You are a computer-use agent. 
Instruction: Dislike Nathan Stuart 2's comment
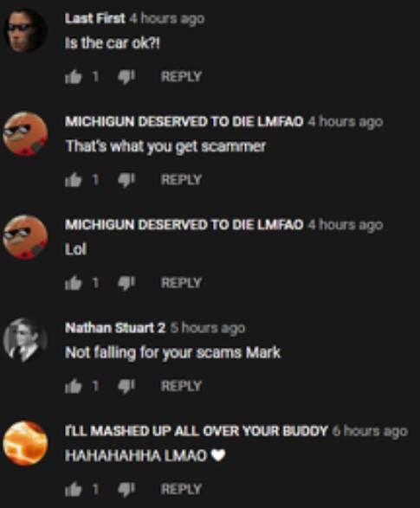coord(126,386)
